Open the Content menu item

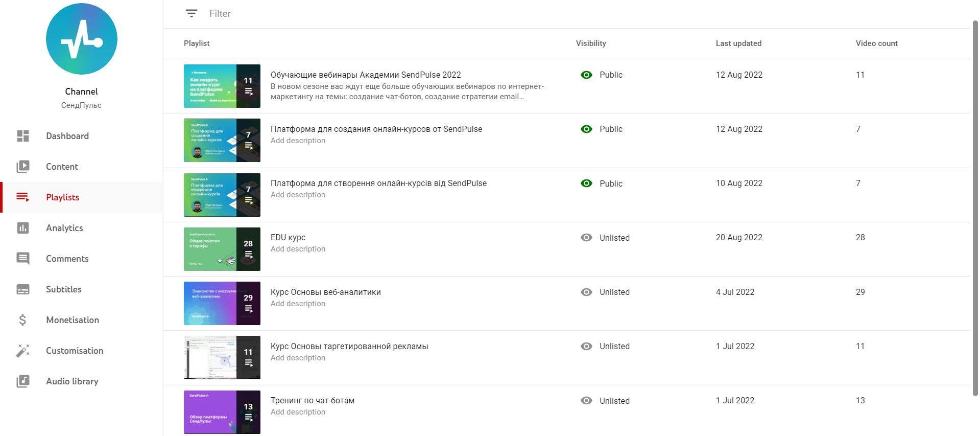click(82, 167)
